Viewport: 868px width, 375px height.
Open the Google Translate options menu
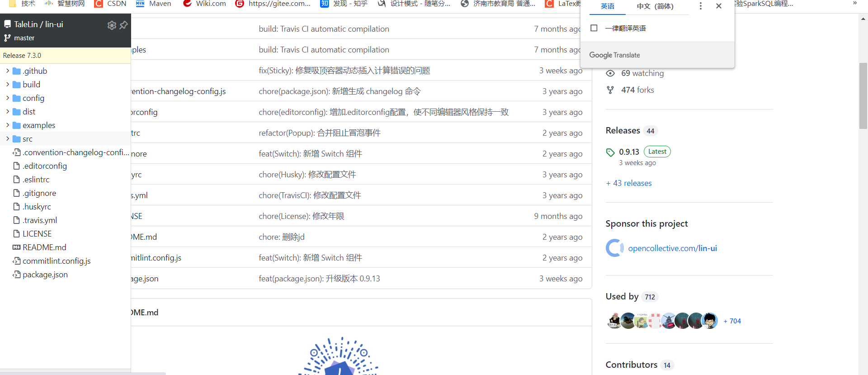(700, 6)
